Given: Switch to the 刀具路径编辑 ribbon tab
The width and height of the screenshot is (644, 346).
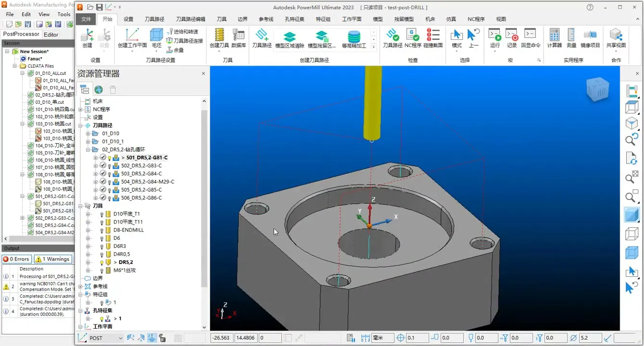Looking at the screenshot, I should (x=190, y=19).
